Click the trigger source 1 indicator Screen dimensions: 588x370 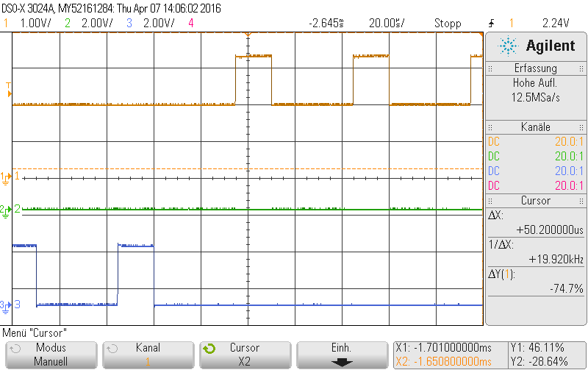click(511, 24)
